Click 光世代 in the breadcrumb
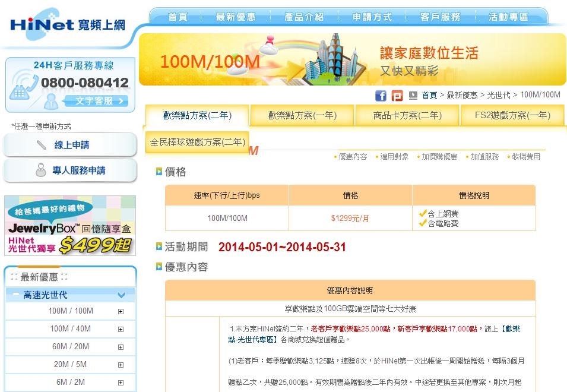Image resolution: width=567 pixels, height=392 pixels. click(x=499, y=95)
